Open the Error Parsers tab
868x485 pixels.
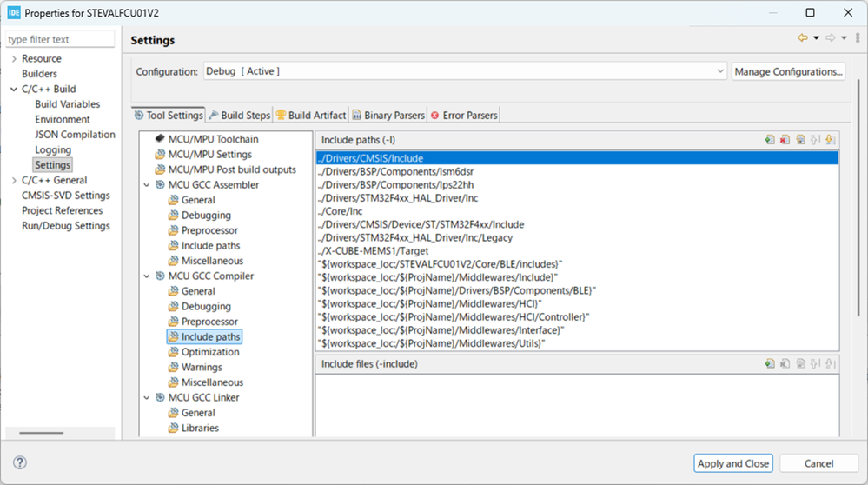click(x=464, y=115)
